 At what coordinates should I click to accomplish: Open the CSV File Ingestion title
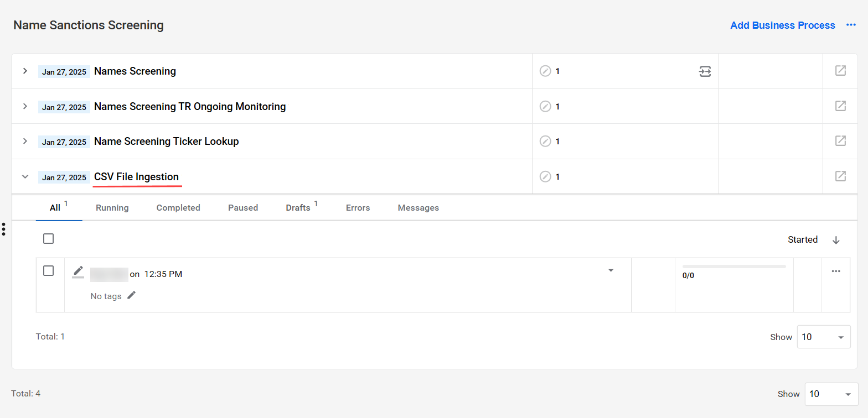pos(137,177)
